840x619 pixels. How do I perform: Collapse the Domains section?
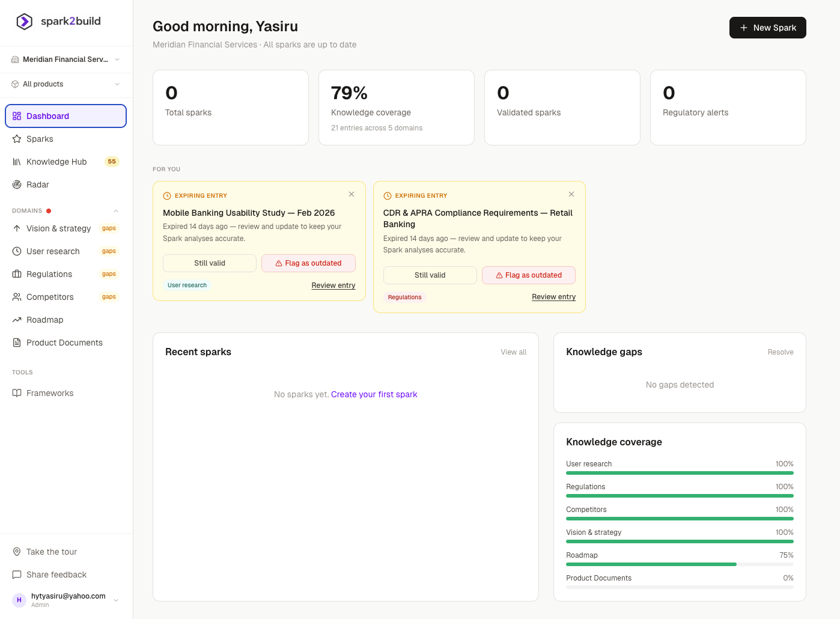(x=116, y=211)
